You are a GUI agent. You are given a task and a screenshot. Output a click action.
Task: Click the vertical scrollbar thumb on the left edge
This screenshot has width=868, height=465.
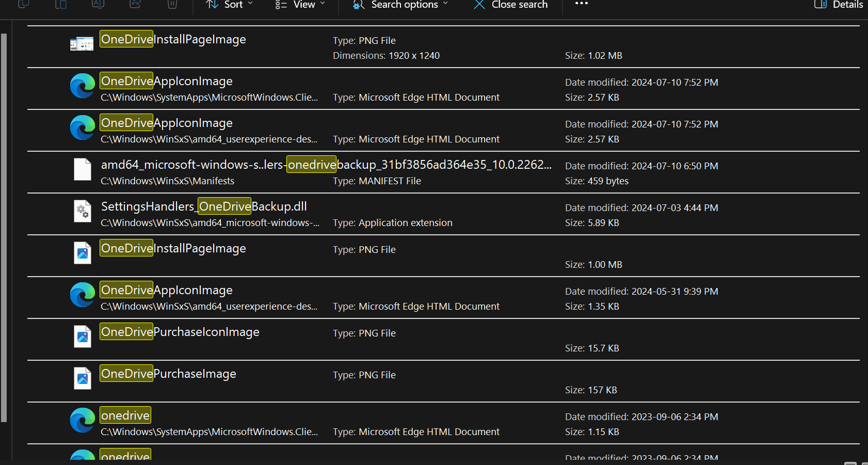[4, 228]
